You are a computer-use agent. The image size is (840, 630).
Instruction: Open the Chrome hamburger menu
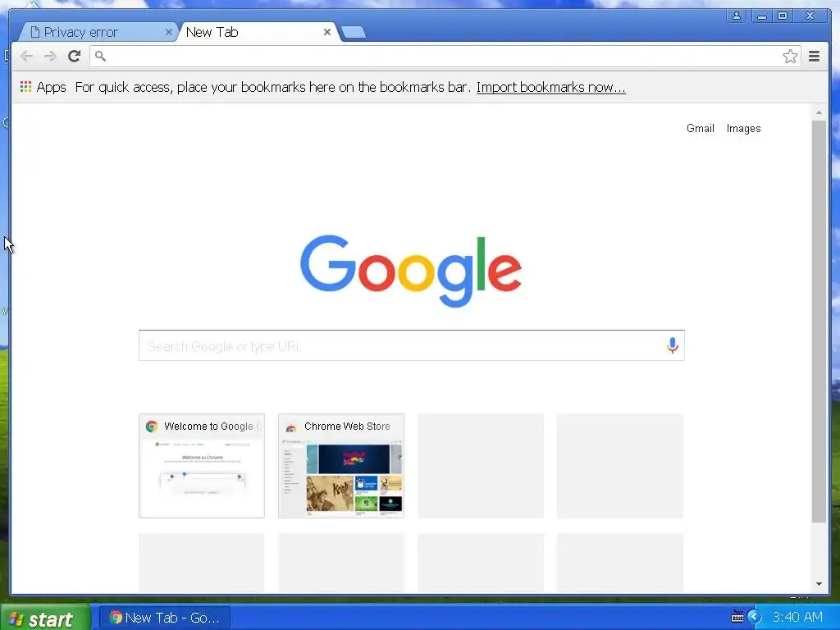(814, 57)
